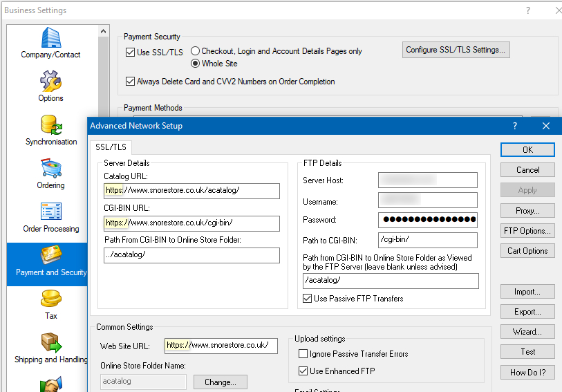Switch to the SSL/TLS tab

pos(111,147)
